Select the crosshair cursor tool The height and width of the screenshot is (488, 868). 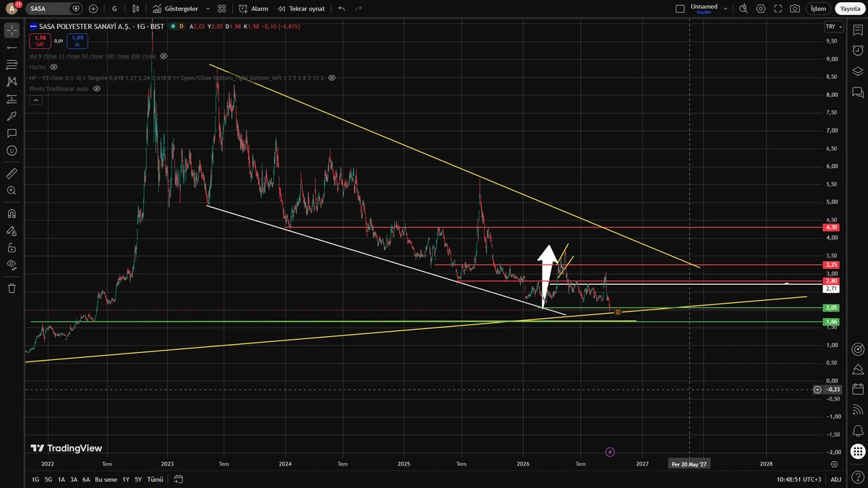pos(12,30)
